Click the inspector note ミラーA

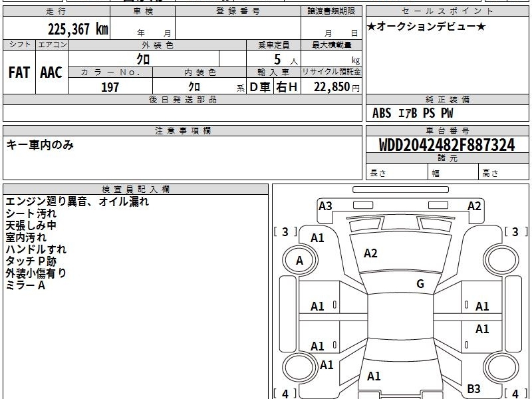coord(25,285)
